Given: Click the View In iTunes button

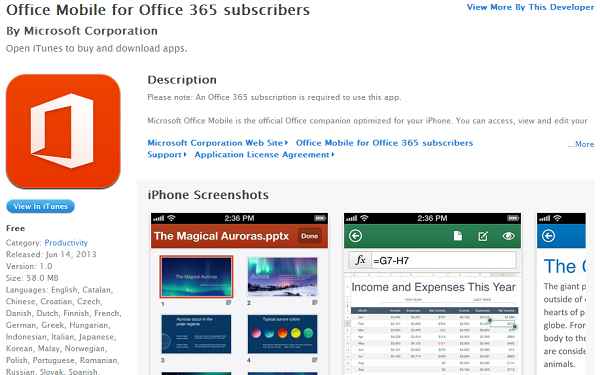Looking at the screenshot, I should (x=41, y=206).
